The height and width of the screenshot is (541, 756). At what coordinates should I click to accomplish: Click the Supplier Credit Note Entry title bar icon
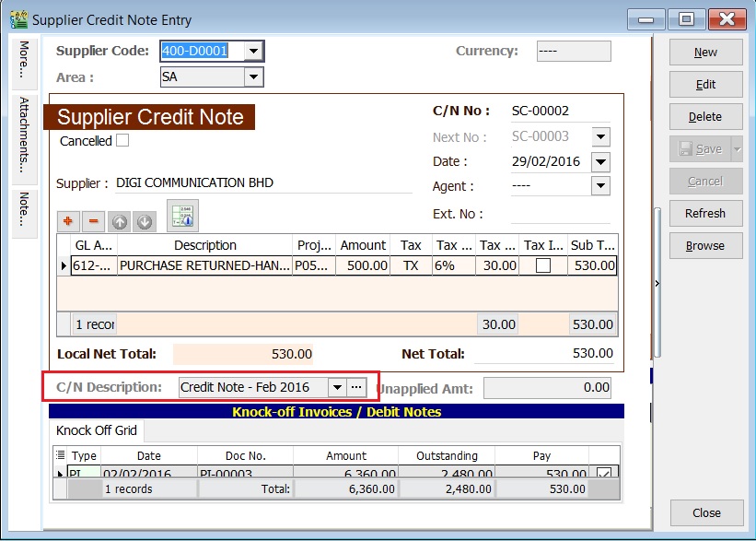point(17,18)
